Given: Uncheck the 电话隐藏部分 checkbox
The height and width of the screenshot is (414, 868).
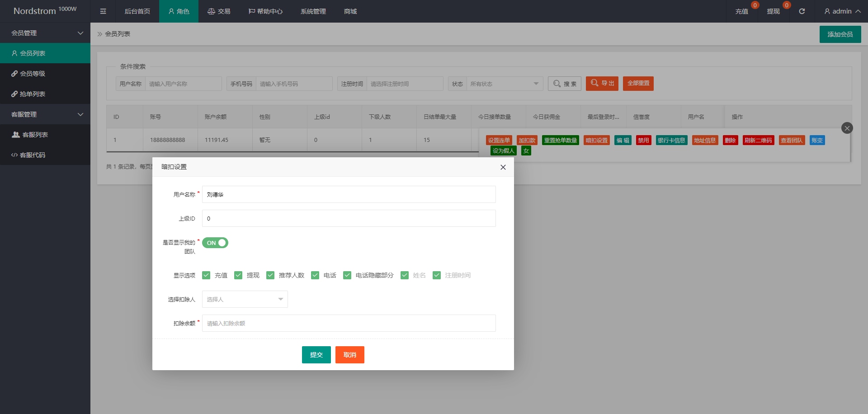Looking at the screenshot, I should coord(347,275).
